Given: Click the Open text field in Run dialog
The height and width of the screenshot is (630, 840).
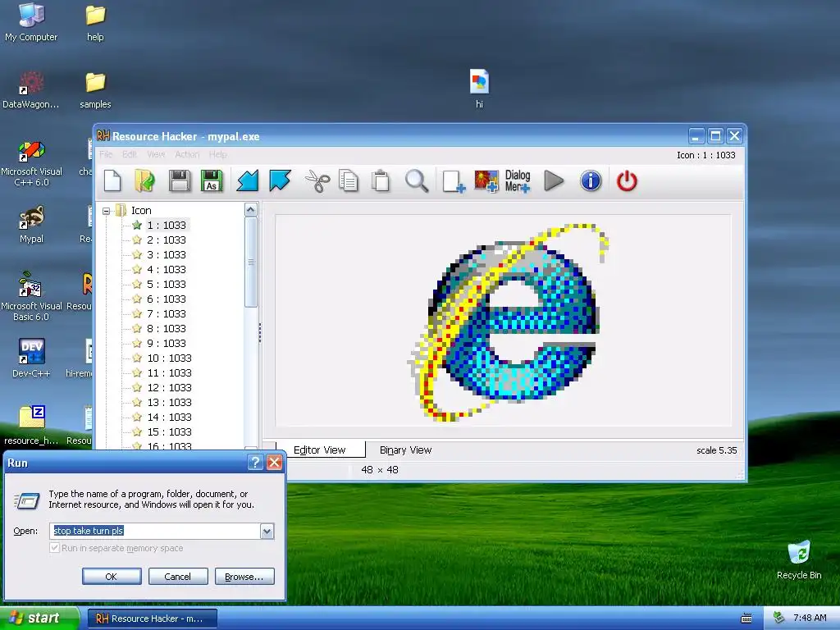Looking at the screenshot, I should [x=155, y=531].
